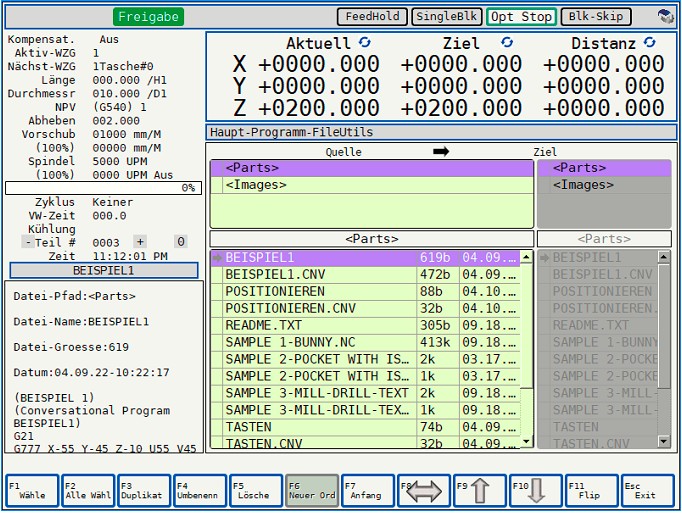Click source path field showing <Parts>
The height and width of the screenshot is (513, 682).
pos(372,239)
